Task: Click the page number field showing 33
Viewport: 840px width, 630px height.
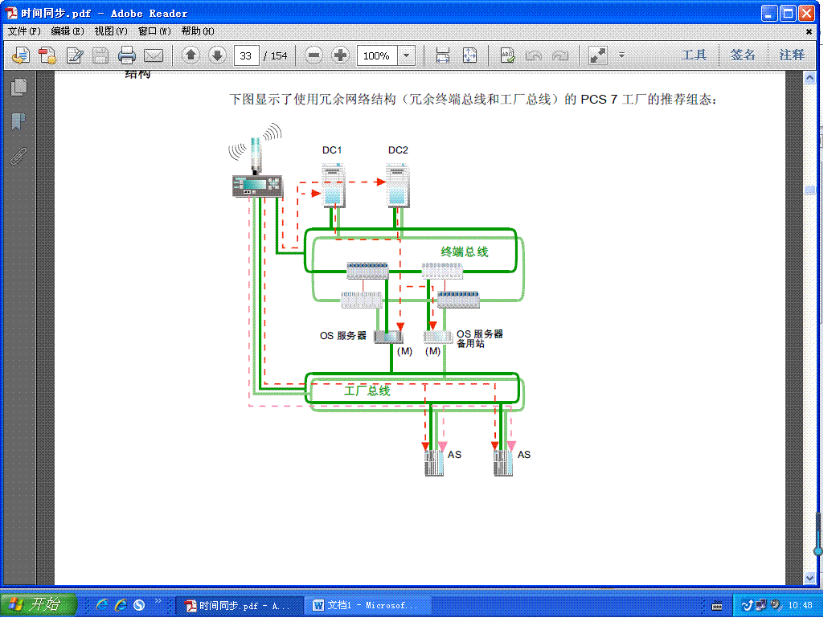Action: point(247,55)
